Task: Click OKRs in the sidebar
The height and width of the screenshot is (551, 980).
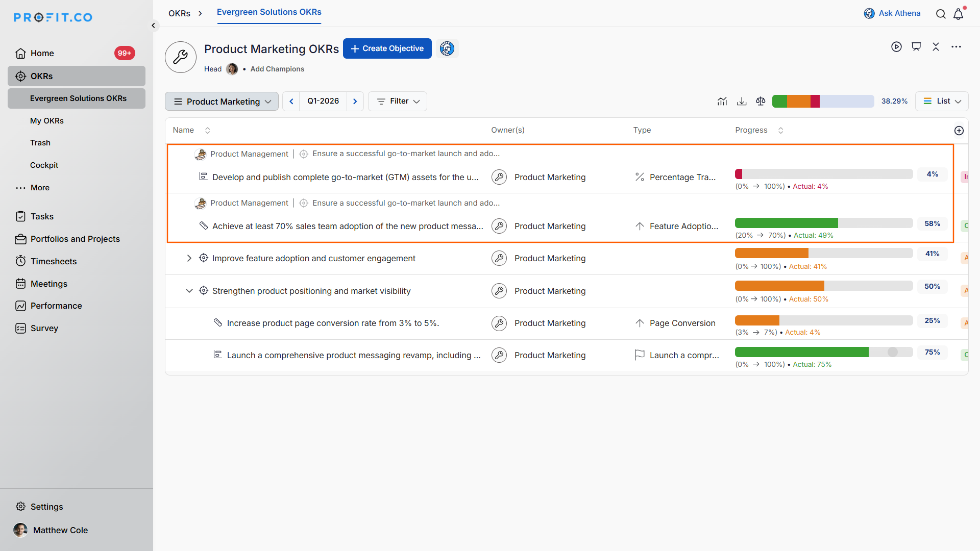Action: click(x=77, y=76)
